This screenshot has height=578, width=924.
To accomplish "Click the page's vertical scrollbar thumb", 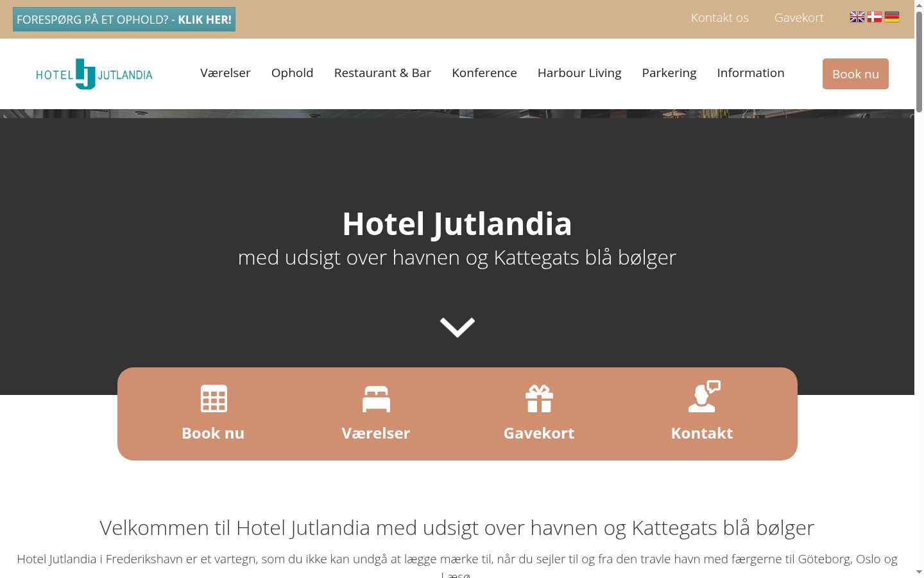I will coord(919,62).
